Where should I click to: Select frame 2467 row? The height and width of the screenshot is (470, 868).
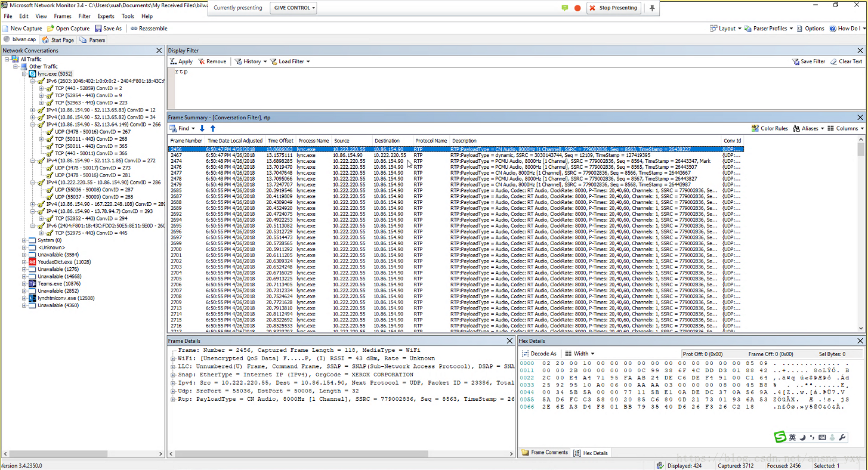point(456,155)
